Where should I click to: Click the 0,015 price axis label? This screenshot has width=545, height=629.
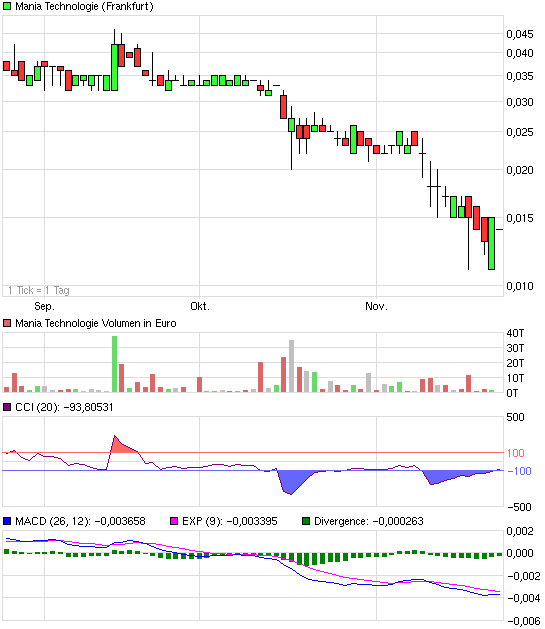tap(520, 218)
